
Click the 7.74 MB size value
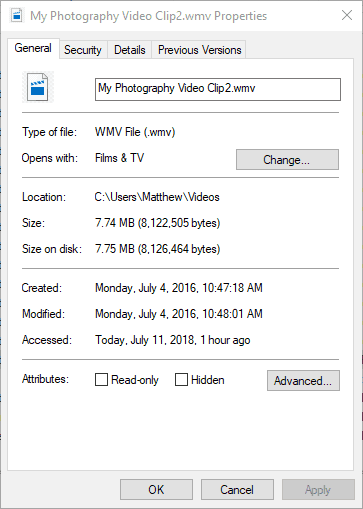(x=158, y=223)
